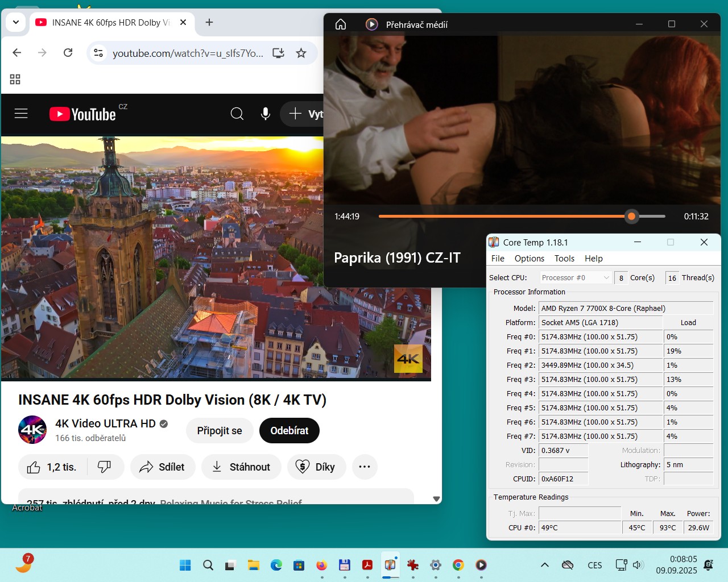The image size is (728, 582).
Task: Open Microsoft Edge from the taskbar
Action: (x=276, y=565)
